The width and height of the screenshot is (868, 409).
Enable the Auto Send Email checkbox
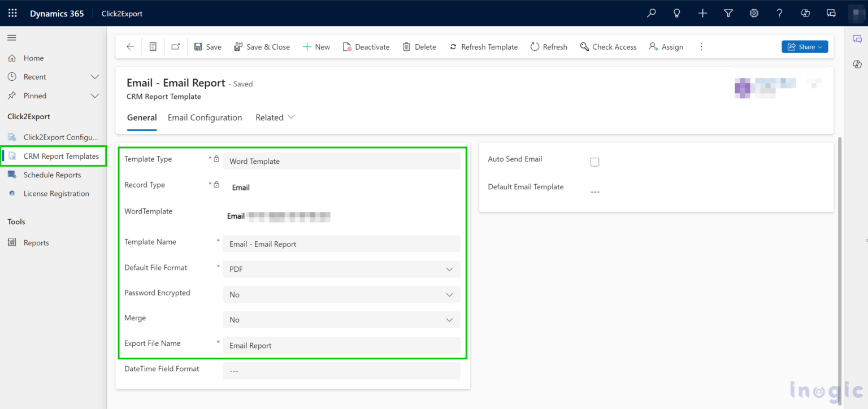594,162
